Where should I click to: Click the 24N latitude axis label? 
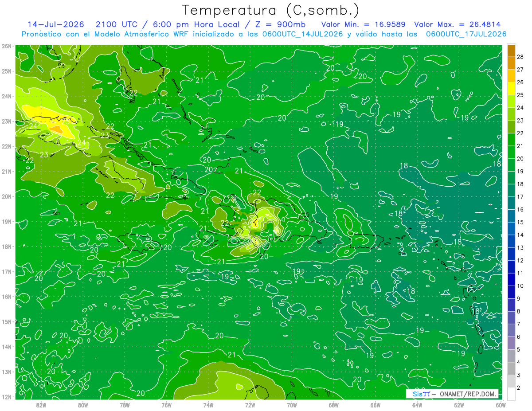[6, 96]
